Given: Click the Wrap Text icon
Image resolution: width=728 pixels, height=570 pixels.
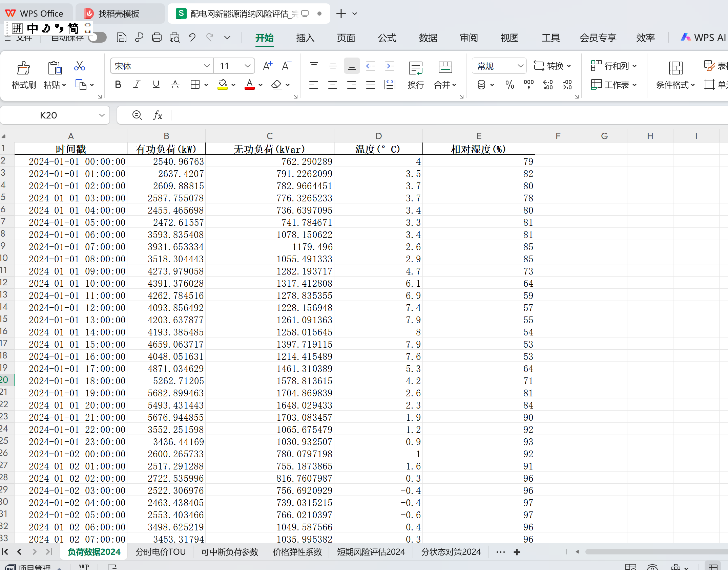Looking at the screenshot, I should pos(415,68).
